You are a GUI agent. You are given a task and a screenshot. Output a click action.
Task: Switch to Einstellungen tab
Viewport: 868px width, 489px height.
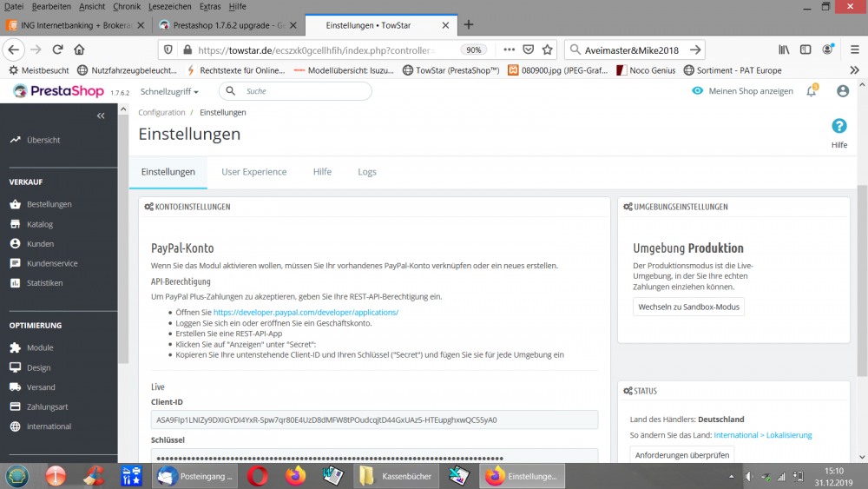168,172
